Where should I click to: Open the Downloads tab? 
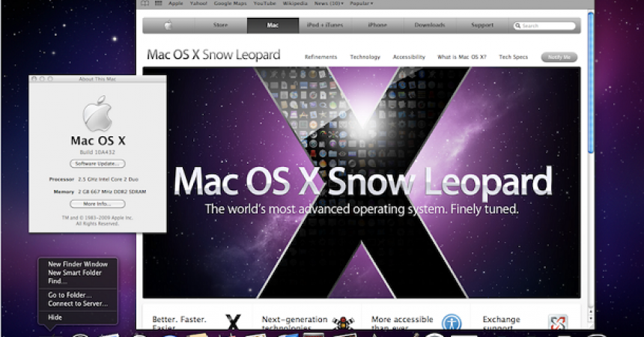tap(430, 25)
